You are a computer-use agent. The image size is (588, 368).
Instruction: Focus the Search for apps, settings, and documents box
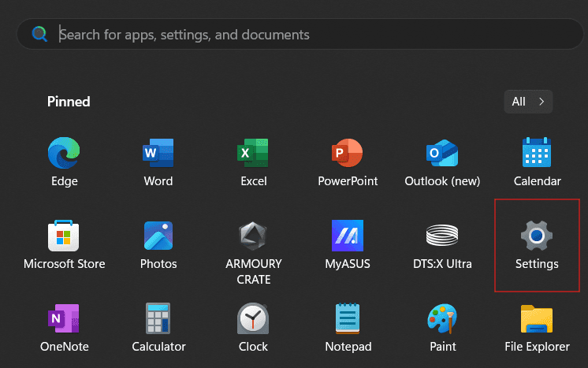click(x=300, y=34)
